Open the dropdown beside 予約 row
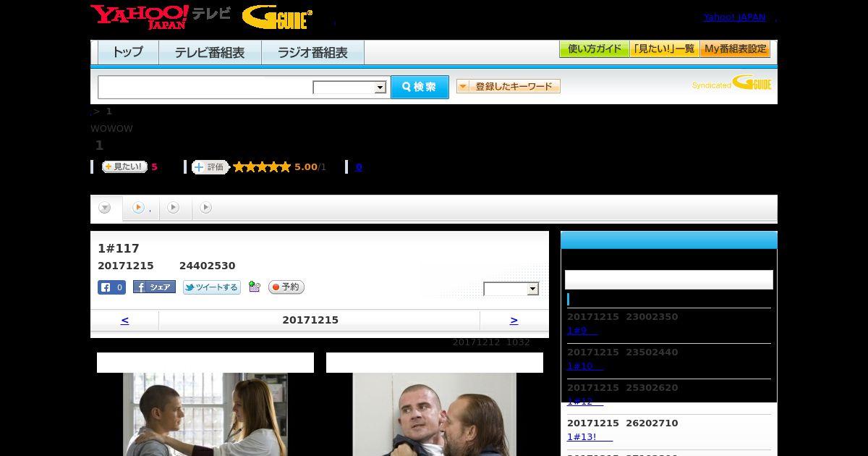The image size is (868, 456). tap(511, 289)
